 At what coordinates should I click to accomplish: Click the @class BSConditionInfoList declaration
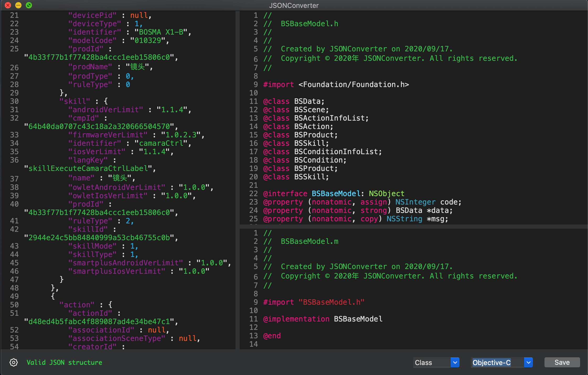pyautogui.click(x=323, y=152)
